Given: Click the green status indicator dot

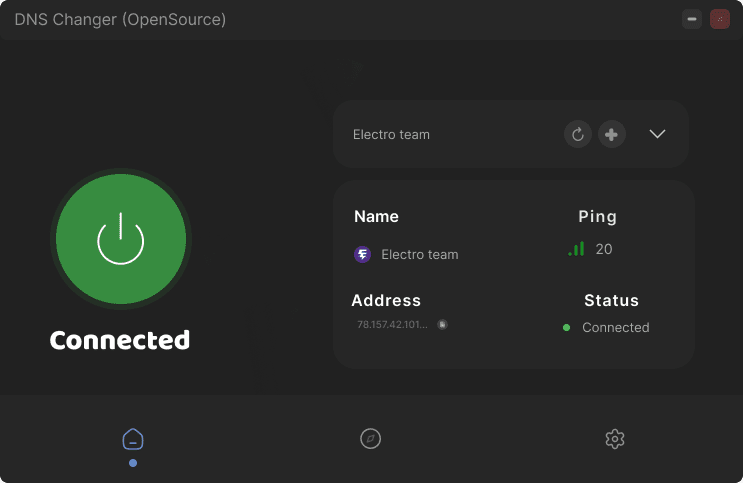Looking at the screenshot, I should [x=566, y=327].
